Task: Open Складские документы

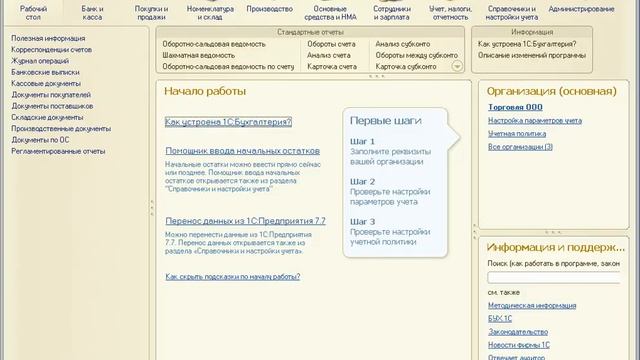Action: [47, 118]
